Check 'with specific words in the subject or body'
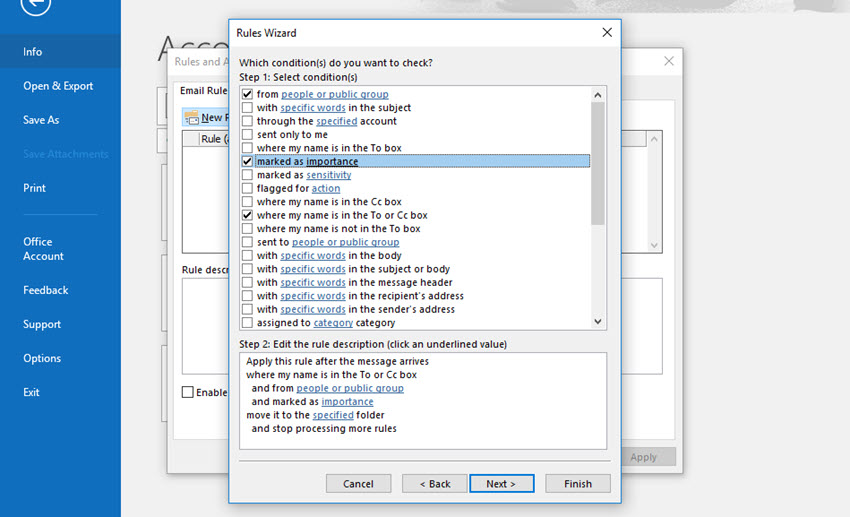 [247, 269]
